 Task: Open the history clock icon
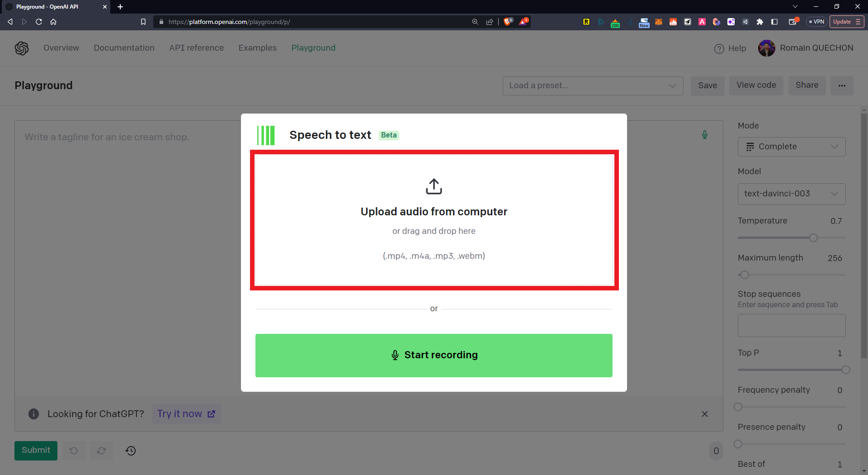click(131, 451)
